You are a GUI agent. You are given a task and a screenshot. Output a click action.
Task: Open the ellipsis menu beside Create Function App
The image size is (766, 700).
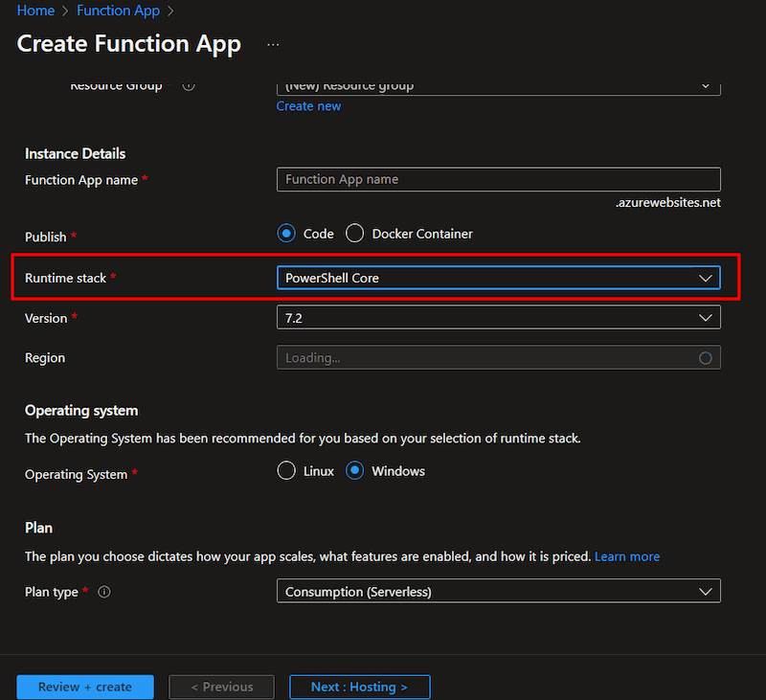point(273,43)
